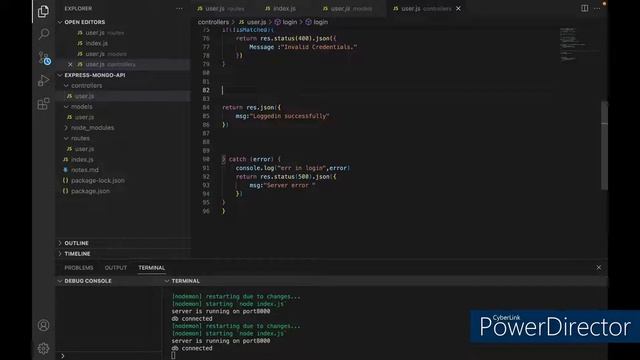
Task: Click the last "db connected" terminal line
Action: click(x=192, y=348)
